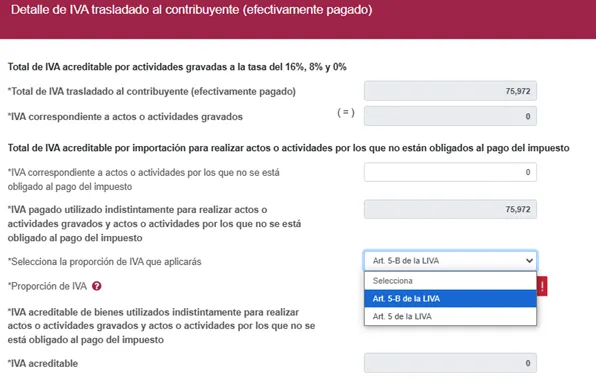The height and width of the screenshot is (380, 596).
Task: Select 'Art. 5-B de la LIVA' option
Action: click(x=450, y=299)
